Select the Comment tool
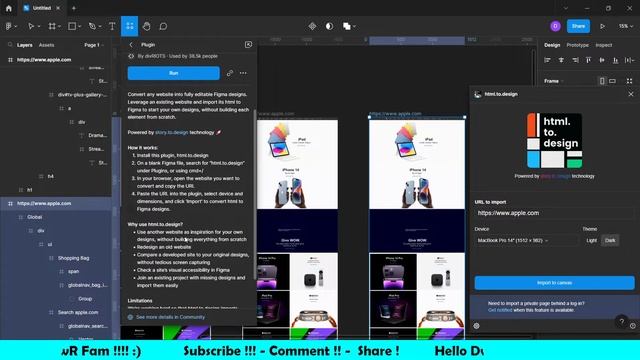This screenshot has height=360, width=640. (163, 26)
